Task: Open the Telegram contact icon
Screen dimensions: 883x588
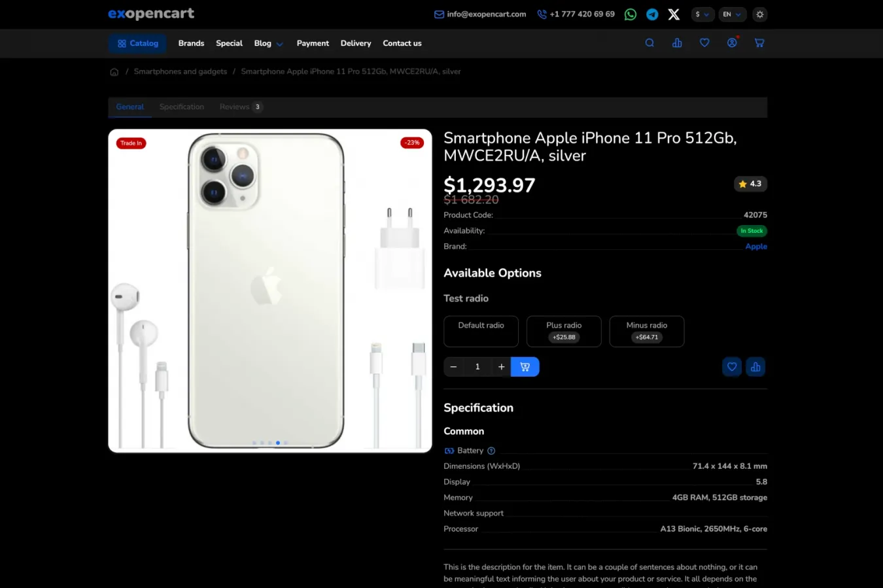Action: coord(652,14)
